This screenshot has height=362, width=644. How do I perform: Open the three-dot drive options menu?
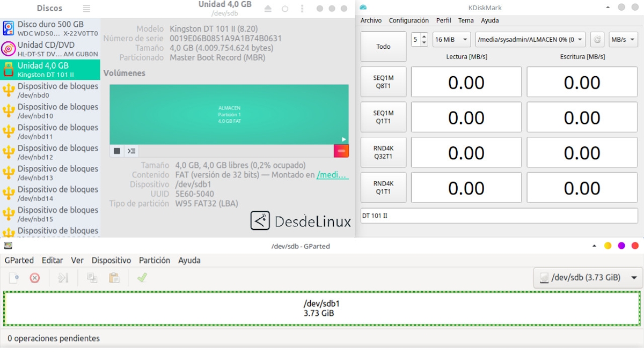pos(302,9)
